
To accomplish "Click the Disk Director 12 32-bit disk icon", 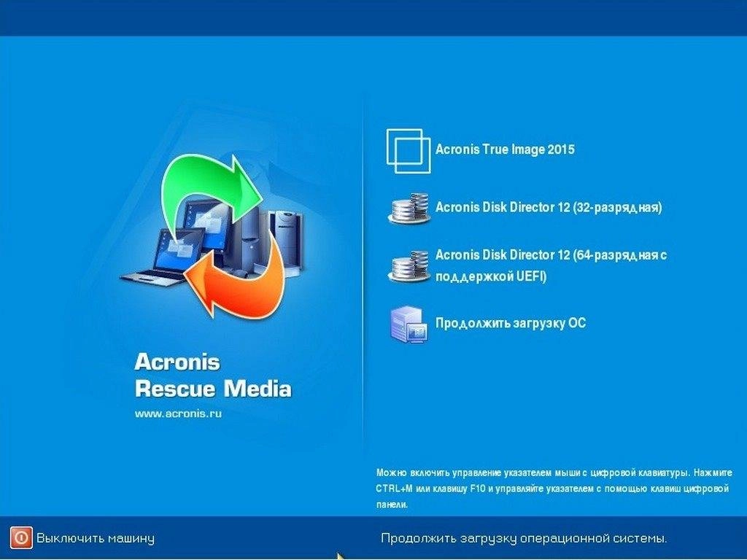I will (409, 208).
